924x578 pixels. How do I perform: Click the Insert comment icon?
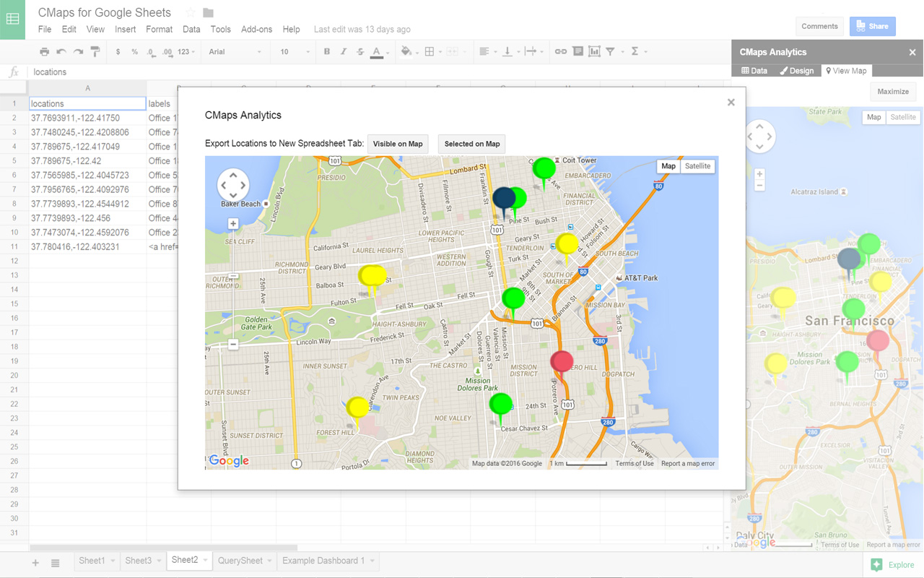point(577,51)
